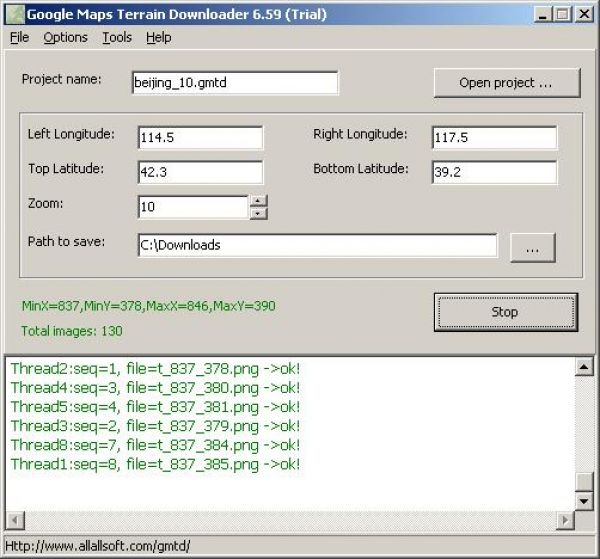Click the Zoom label
This screenshot has height=559, width=600.
point(46,204)
